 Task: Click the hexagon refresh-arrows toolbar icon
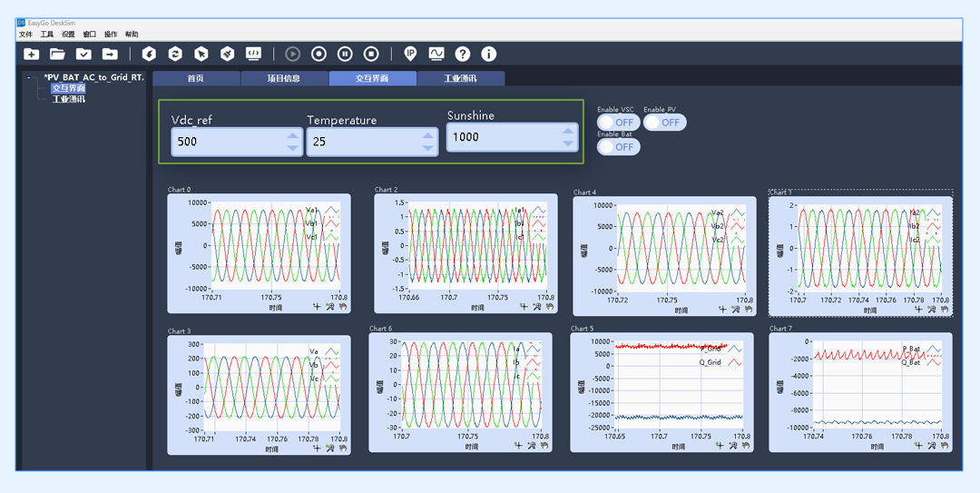click(x=175, y=54)
